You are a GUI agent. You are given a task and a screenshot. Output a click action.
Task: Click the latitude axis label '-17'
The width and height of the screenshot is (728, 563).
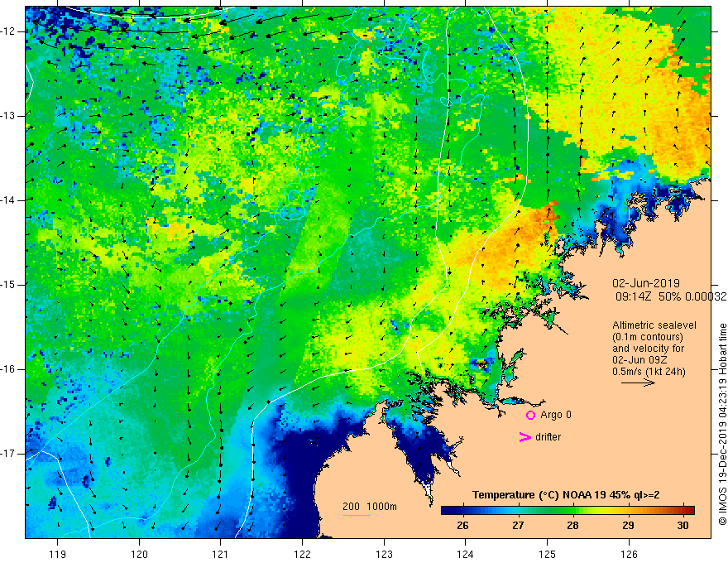pos(8,454)
